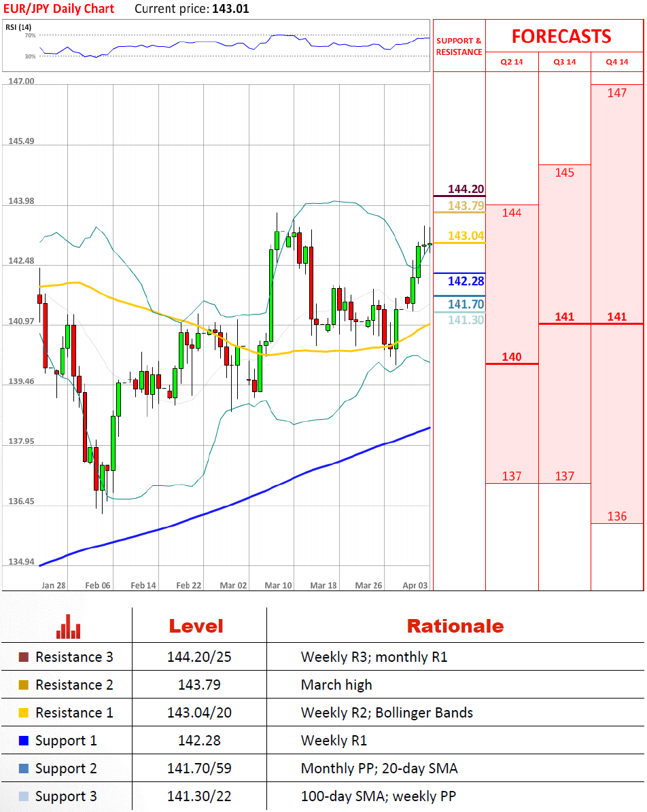647x812 pixels.
Task: Click the 'Resistance 2' row label
Action: pos(74,685)
